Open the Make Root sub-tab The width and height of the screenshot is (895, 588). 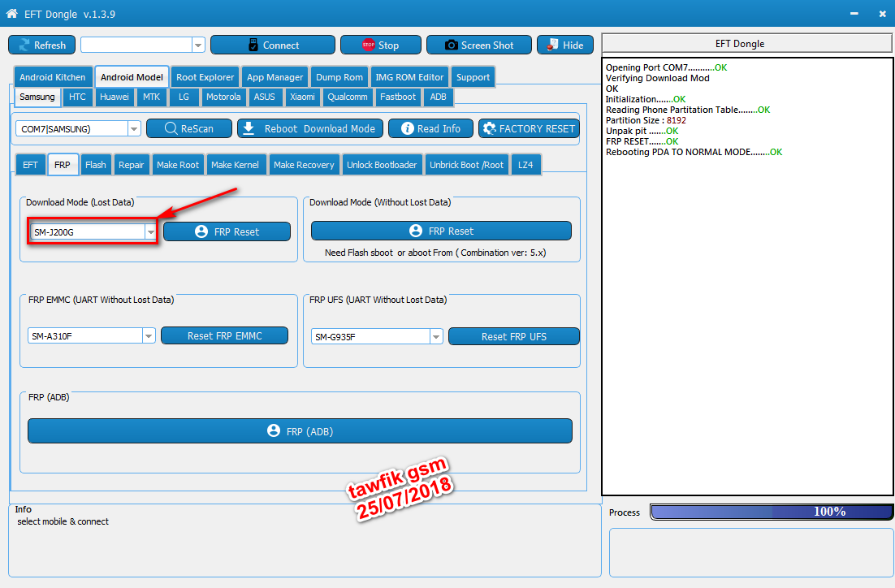pyautogui.click(x=178, y=165)
